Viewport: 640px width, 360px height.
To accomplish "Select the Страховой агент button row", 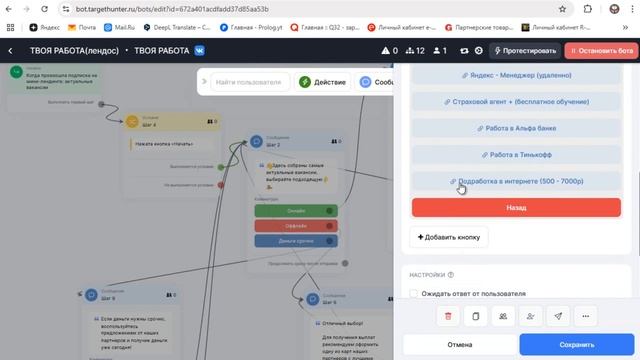I will 516,102.
